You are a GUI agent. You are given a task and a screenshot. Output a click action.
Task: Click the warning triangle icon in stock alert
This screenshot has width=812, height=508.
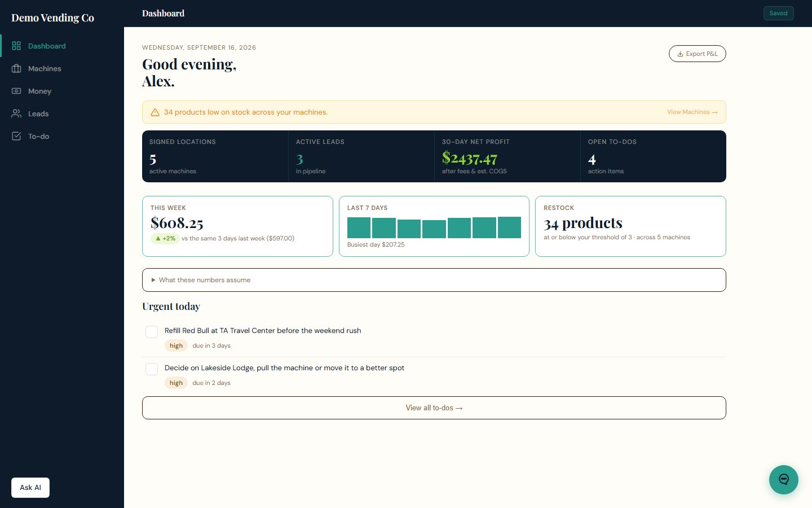[155, 112]
